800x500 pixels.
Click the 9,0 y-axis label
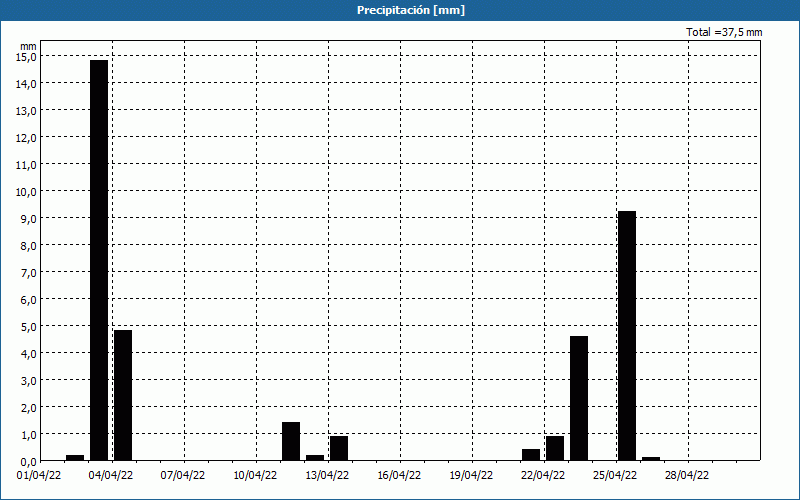(x=28, y=219)
